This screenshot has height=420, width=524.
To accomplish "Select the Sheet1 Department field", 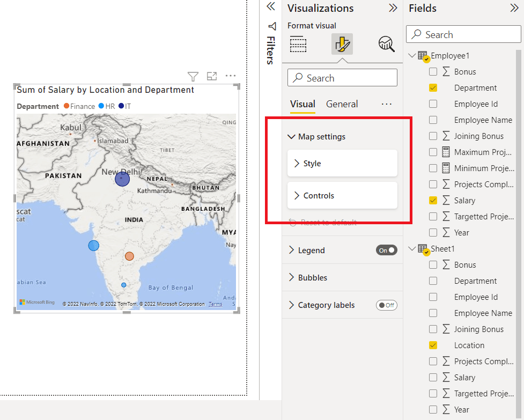I will (475, 281).
